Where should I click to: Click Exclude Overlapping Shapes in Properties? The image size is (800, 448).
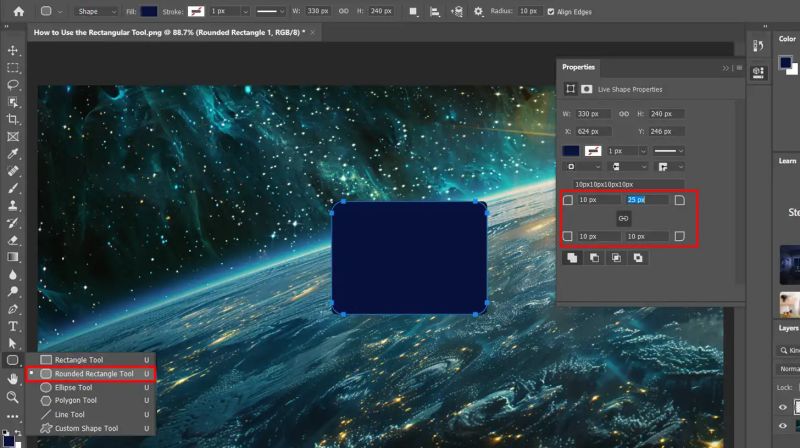coord(638,258)
